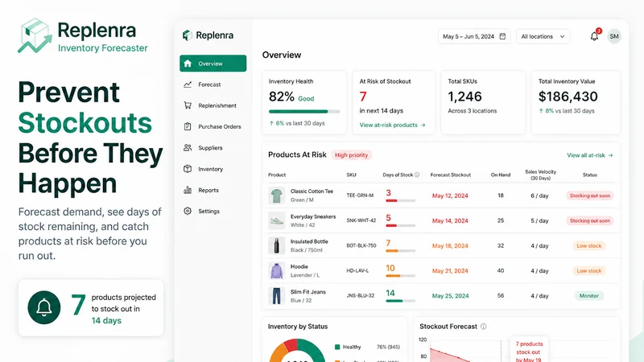This screenshot has width=644, height=362.
Task: Click days-of-stock bar for Classic Cotton Tee
Action: (x=400, y=200)
